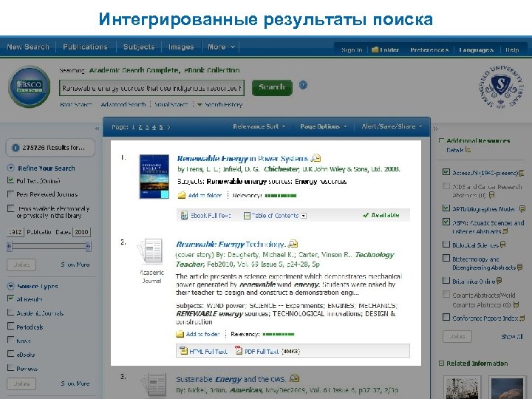Click relevancy bar of result 1
Screen dimensions: 532x399
281,195
